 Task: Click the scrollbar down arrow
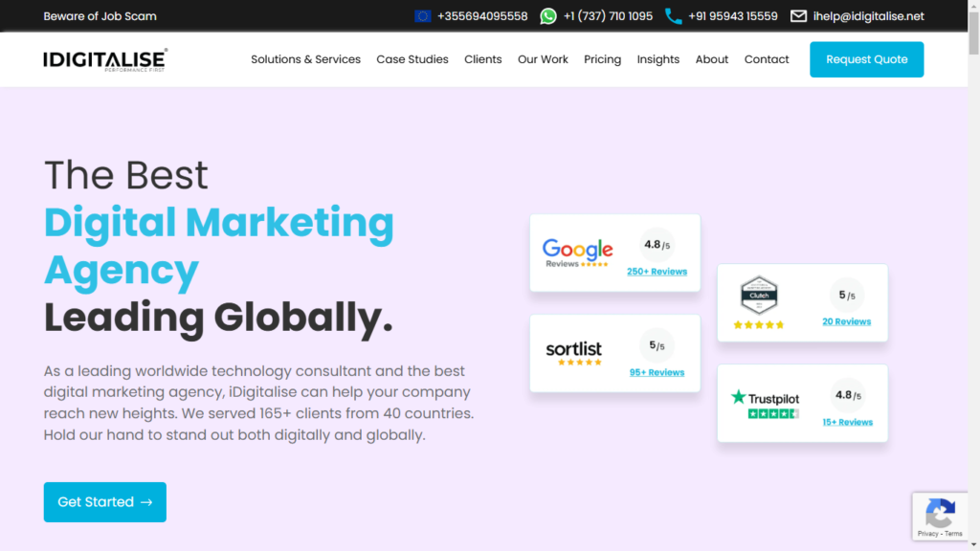973,545
